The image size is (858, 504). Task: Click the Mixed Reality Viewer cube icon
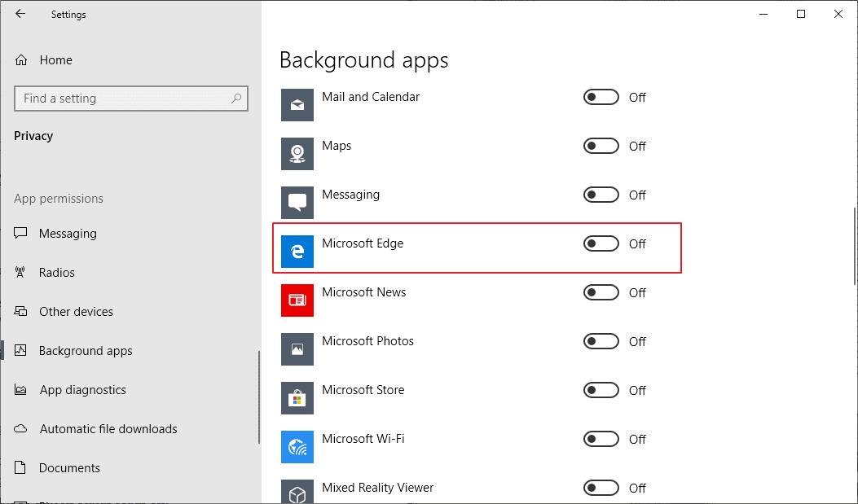coord(297,493)
